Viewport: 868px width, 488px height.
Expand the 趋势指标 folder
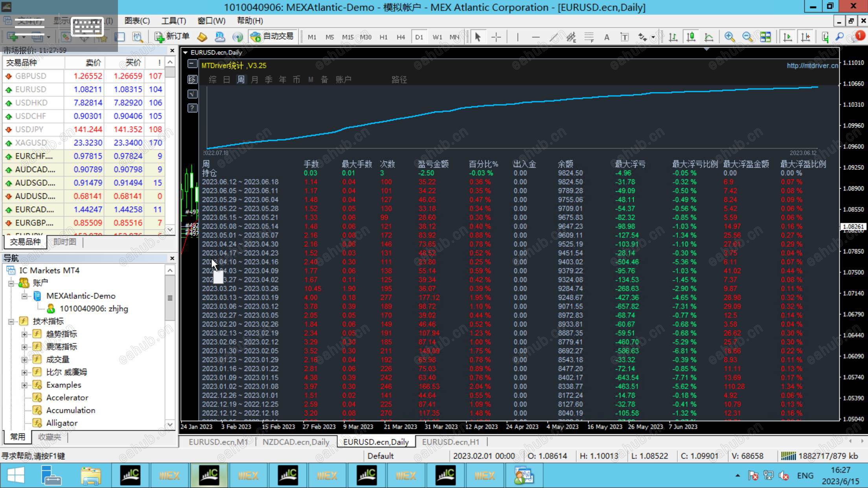click(x=24, y=334)
